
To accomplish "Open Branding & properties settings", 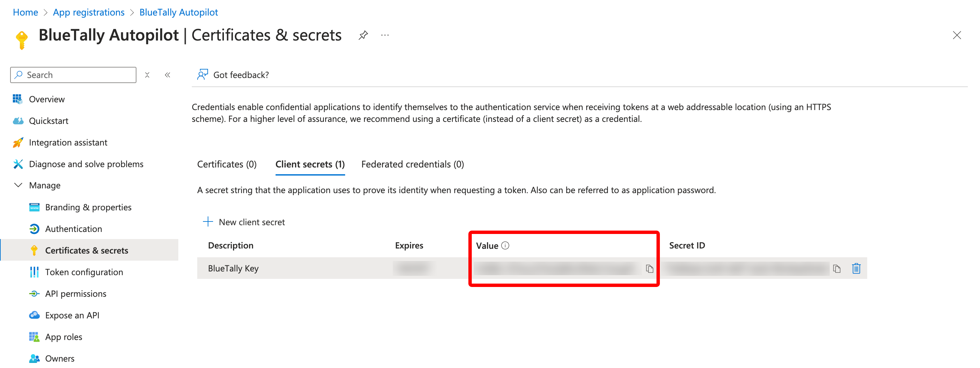I will pyautogui.click(x=88, y=207).
